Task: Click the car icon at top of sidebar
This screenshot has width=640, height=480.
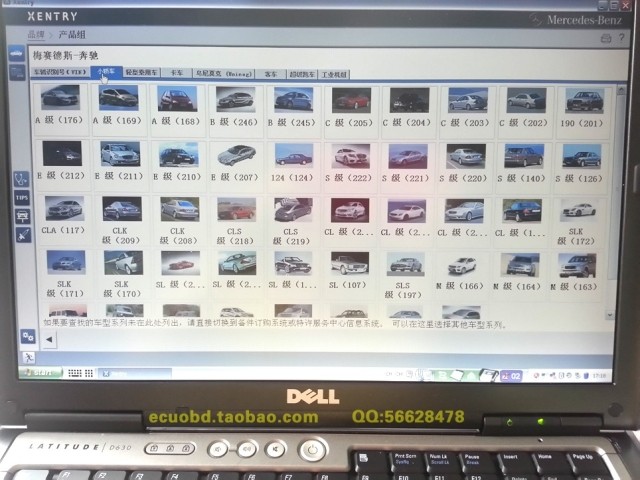Action: point(17,53)
